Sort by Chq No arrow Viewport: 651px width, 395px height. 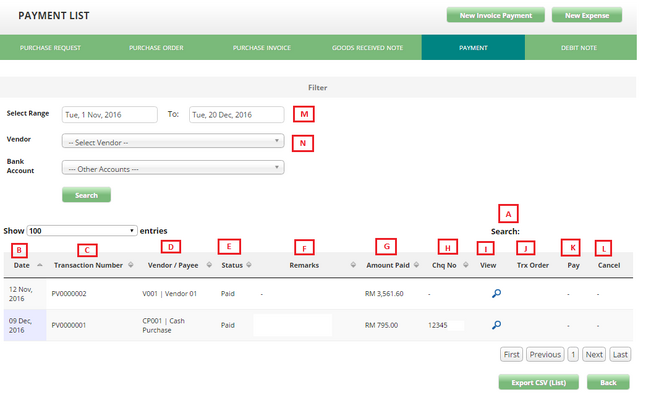(466, 265)
